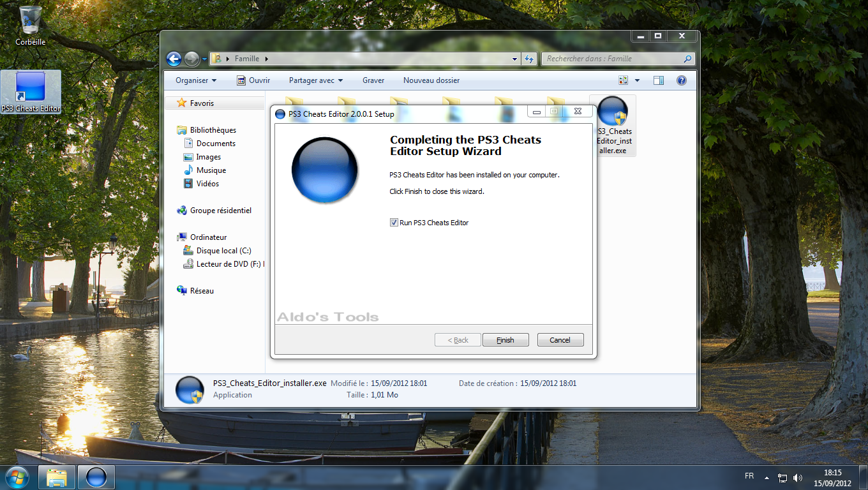Screen dimensions: 868x490
Task: Toggle the preview pane icon in Explorer
Action: click(x=659, y=80)
